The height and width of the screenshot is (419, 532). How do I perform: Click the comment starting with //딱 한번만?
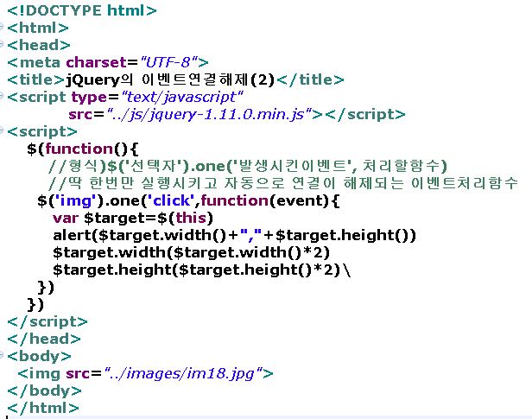click(x=283, y=183)
